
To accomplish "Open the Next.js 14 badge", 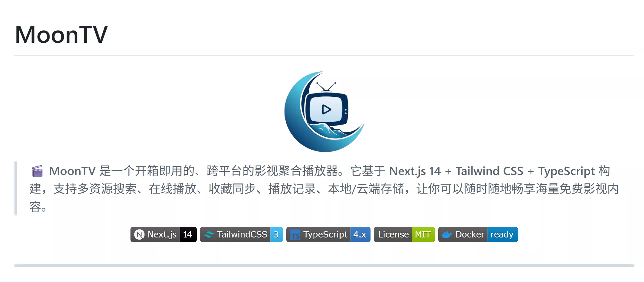I will [x=163, y=235].
